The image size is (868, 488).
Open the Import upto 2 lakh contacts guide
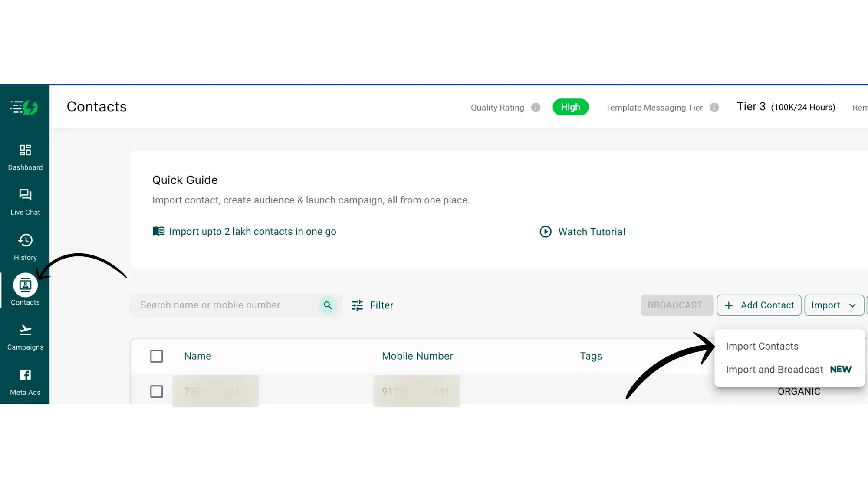(x=253, y=231)
